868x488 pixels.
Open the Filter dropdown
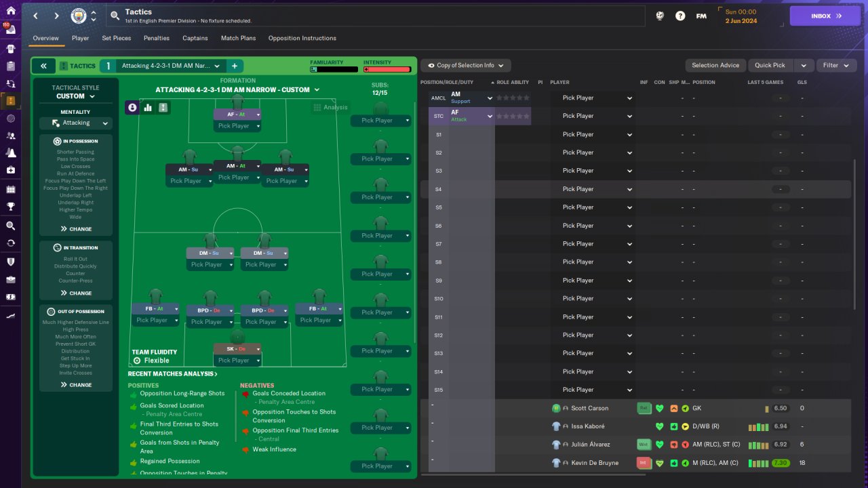[x=836, y=65]
